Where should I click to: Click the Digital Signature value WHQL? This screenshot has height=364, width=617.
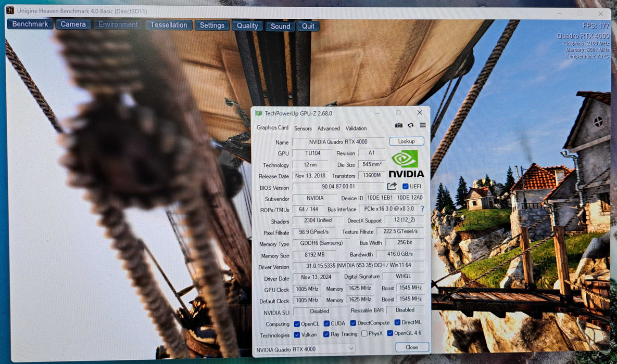pyautogui.click(x=404, y=276)
